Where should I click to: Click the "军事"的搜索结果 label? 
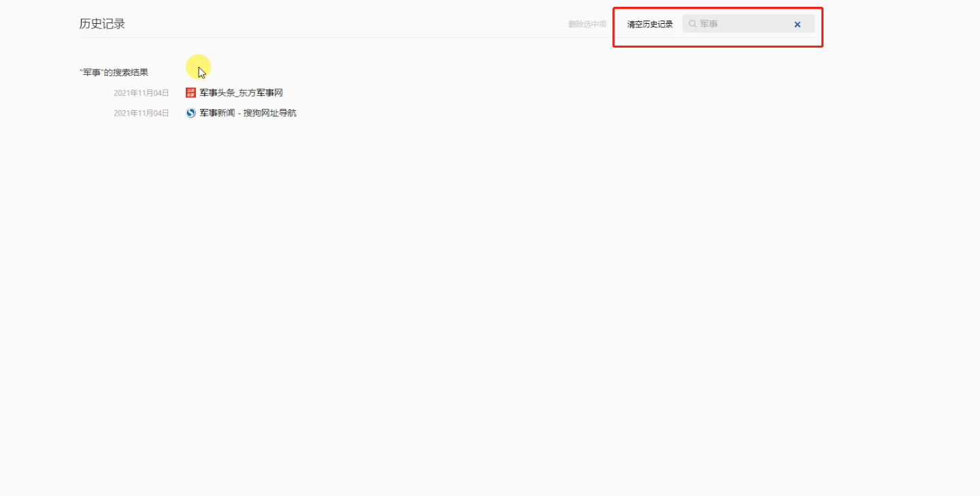point(114,72)
